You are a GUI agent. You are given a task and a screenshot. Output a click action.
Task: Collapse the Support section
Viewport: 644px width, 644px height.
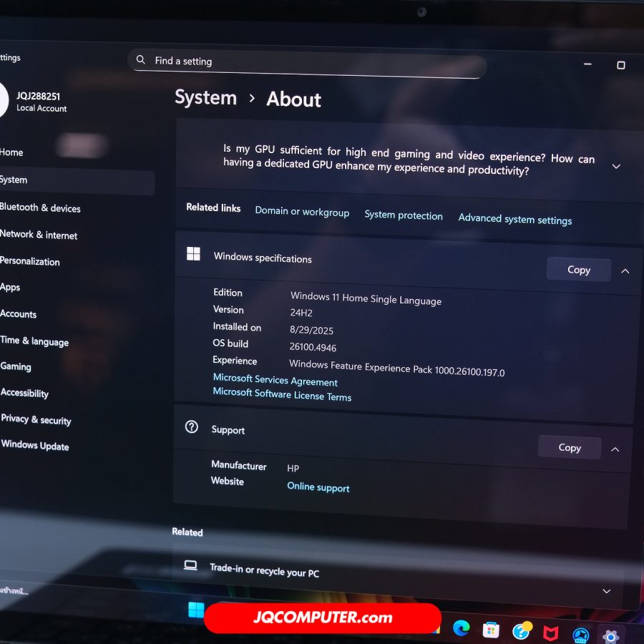[615, 449]
